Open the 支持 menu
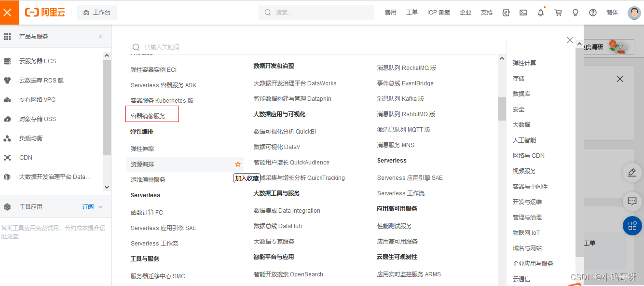Screen dimensions: 644x286 487,13
